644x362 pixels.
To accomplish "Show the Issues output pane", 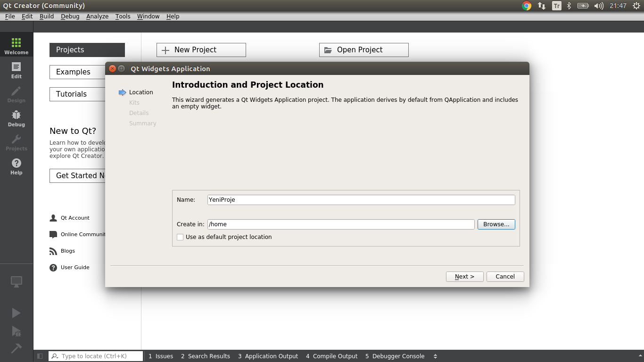I will (x=161, y=356).
